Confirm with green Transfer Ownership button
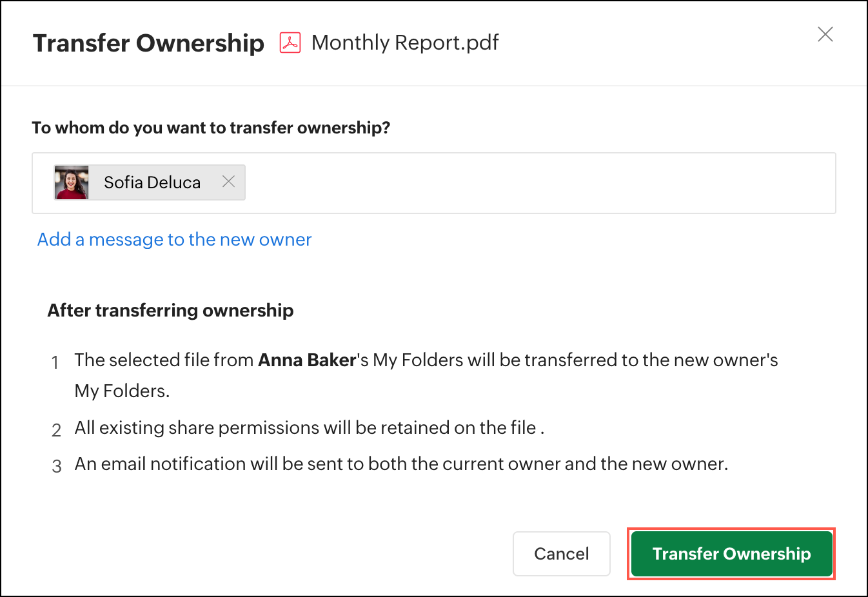This screenshot has height=597, width=868. 731,554
